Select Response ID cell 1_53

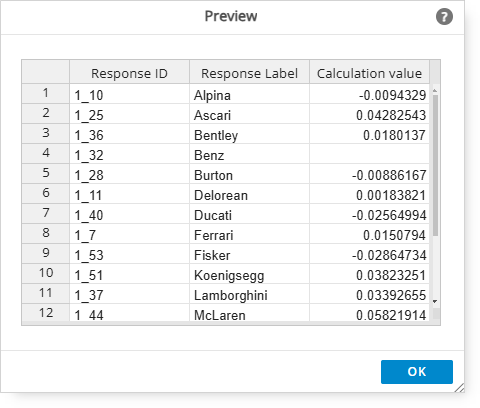coord(129,254)
